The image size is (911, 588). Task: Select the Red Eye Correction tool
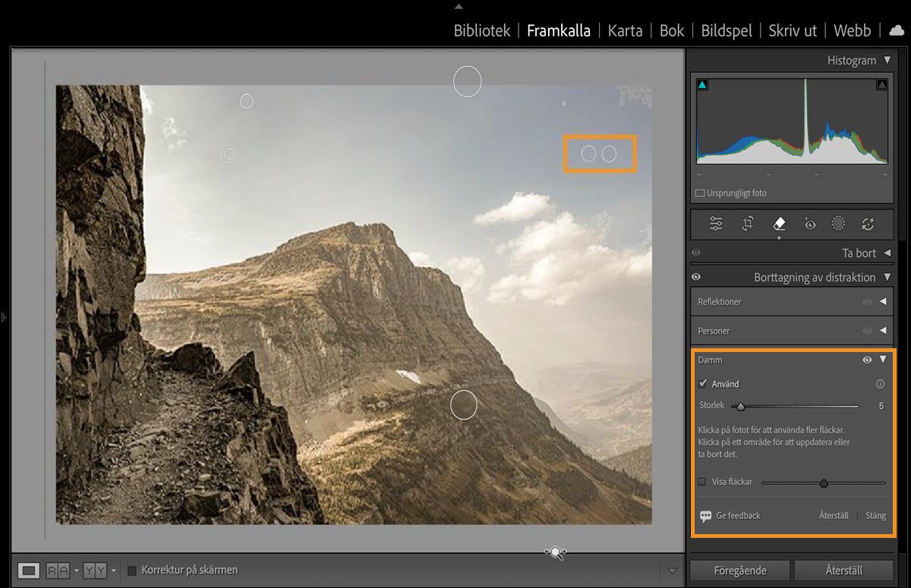(809, 223)
